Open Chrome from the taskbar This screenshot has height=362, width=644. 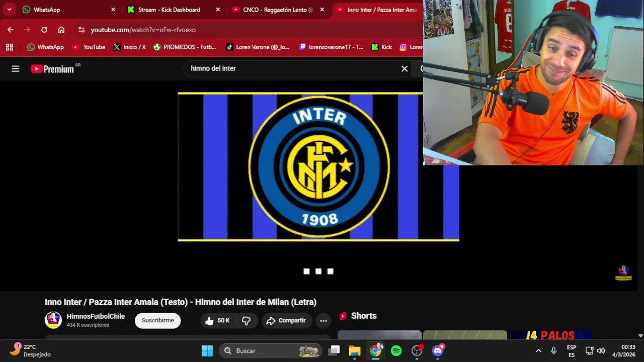pyautogui.click(x=376, y=350)
